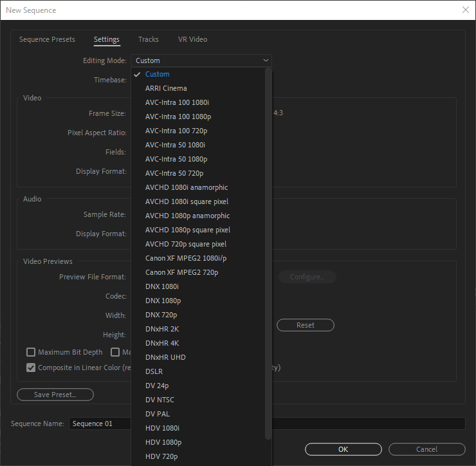
Task: Select AVC-Intra 50 1080p
Action: tap(198, 159)
